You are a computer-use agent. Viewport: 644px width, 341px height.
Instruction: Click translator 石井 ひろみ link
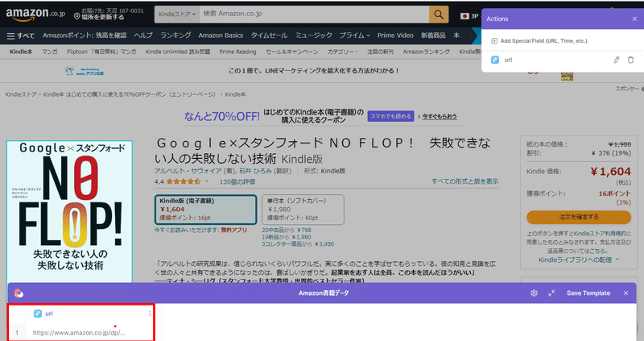255,171
